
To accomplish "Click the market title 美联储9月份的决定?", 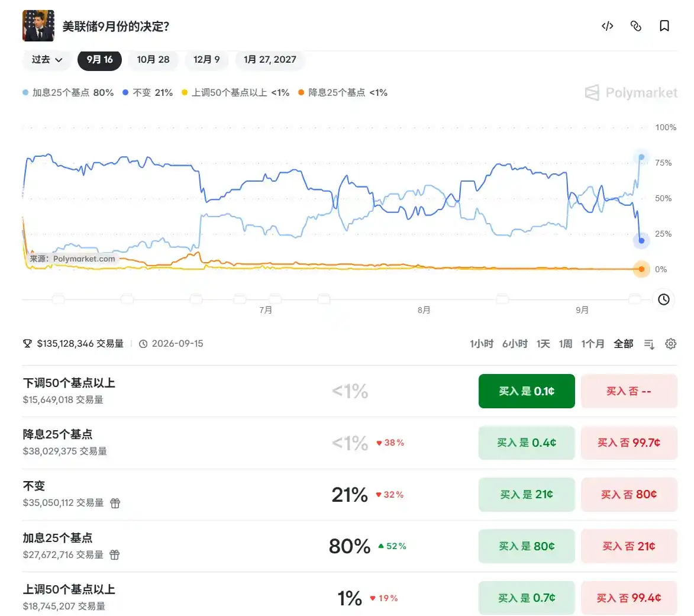I will [x=116, y=27].
